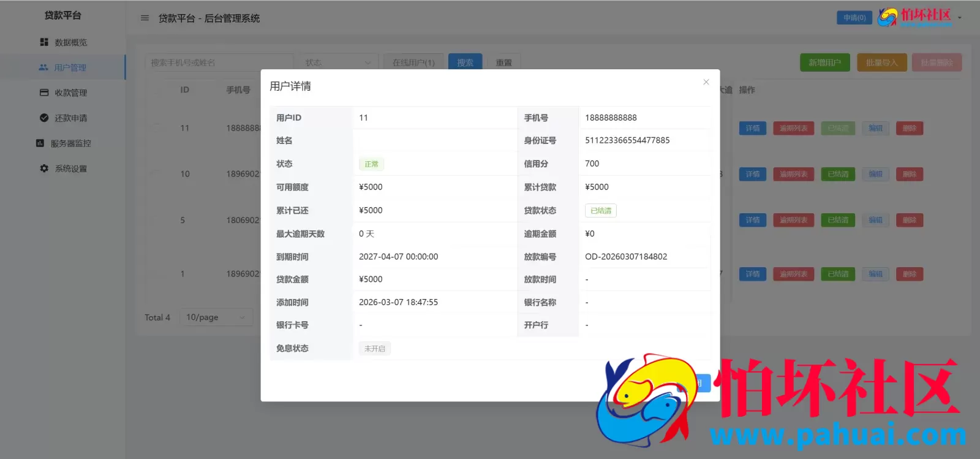Open the 状态 filter dropdown
The height and width of the screenshot is (459, 980).
tap(339, 63)
